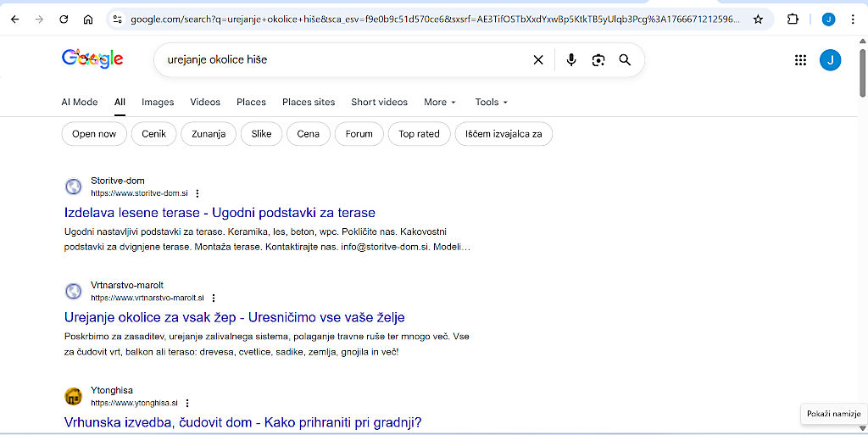The image size is (868, 435).
Task: Switch to AI Mode tab
Action: 79,102
